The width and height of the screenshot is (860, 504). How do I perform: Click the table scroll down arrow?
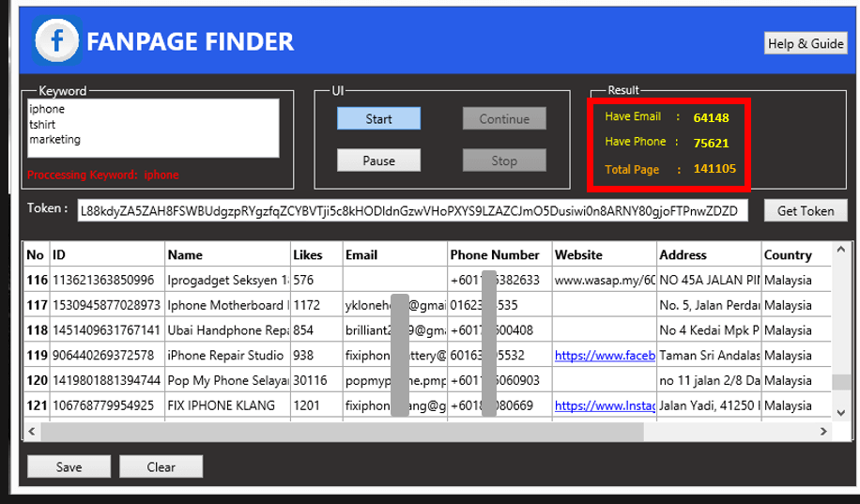coord(841,413)
